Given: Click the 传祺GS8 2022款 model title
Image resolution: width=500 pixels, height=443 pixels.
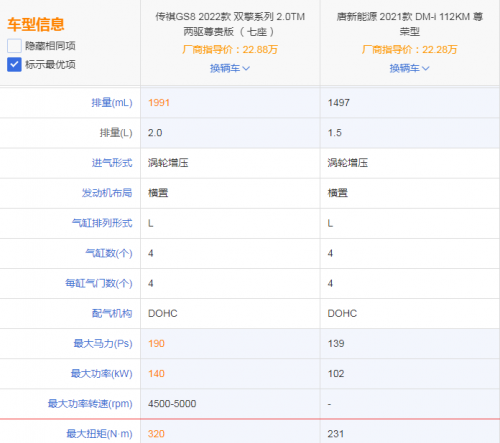Looking at the screenshot, I should pos(230,24).
